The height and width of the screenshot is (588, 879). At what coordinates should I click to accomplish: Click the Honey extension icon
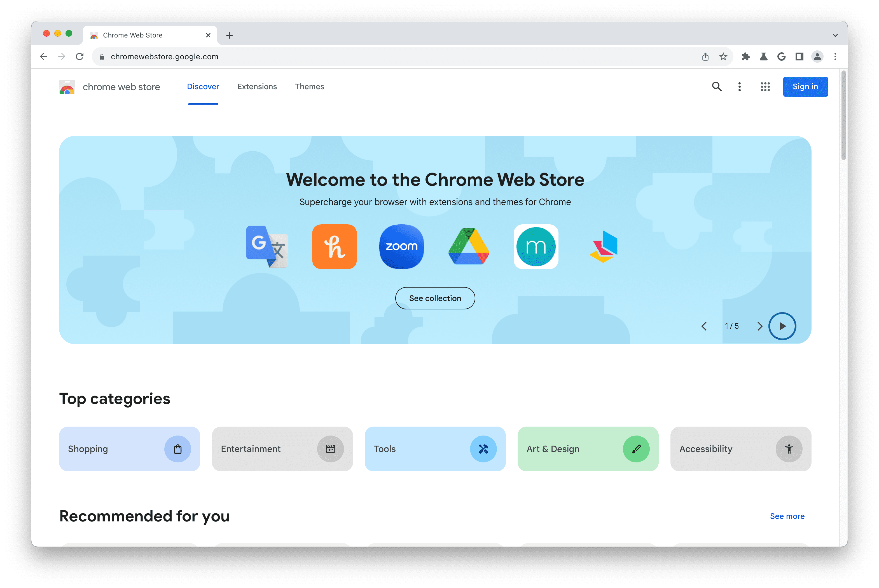tap(334, 246)
